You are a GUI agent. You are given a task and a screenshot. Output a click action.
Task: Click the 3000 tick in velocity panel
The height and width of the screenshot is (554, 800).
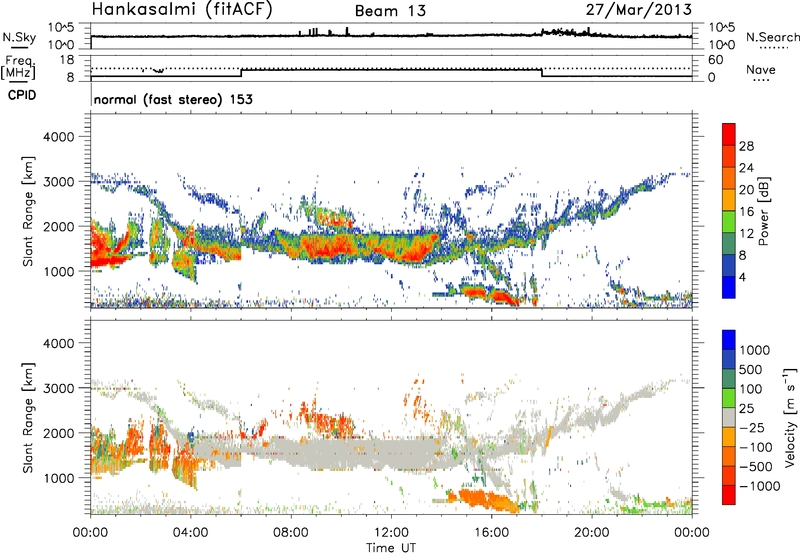click(x=58, y=388)
